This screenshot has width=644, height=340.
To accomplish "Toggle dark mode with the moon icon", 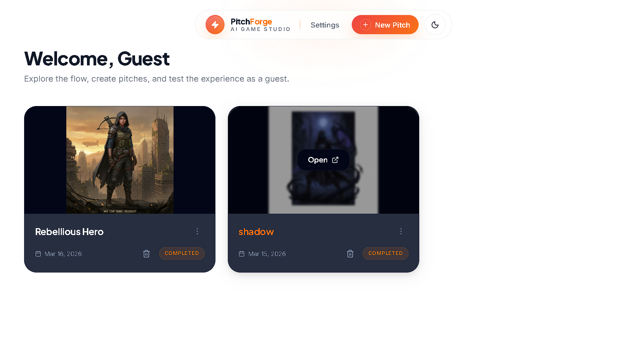I will [x=435, y=25].
